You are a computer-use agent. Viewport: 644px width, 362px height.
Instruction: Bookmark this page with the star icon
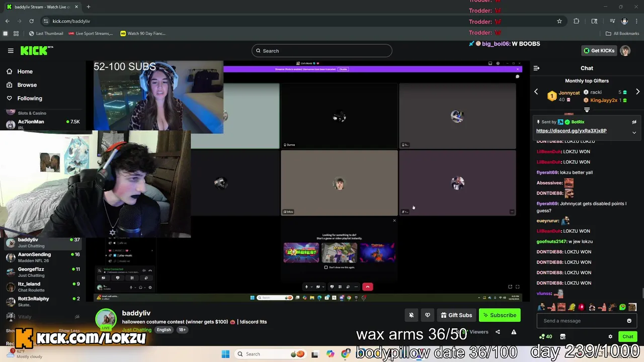(559, 21)
